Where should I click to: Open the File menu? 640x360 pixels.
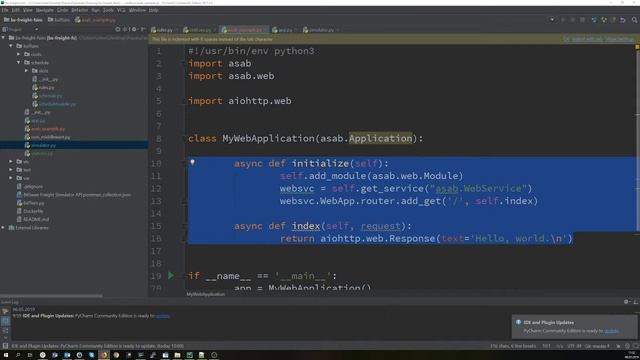pyautogui.click(x=5, y=10)
